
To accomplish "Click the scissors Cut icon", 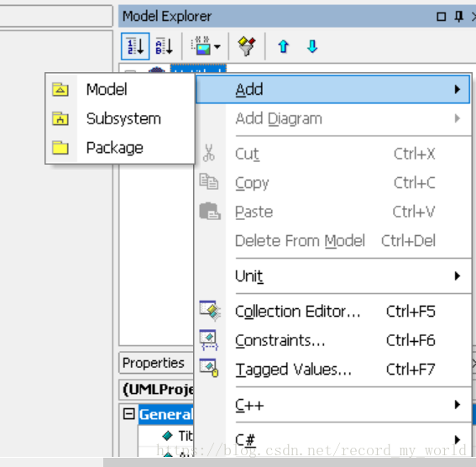I will coord(209,153).
